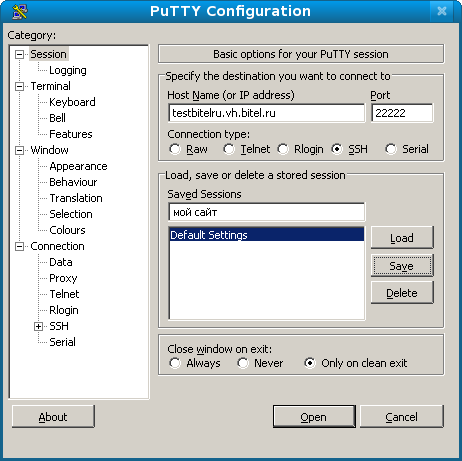Collapse the Terminal category branch
Viewport: 462px width, 461px height.
(20, 86)
